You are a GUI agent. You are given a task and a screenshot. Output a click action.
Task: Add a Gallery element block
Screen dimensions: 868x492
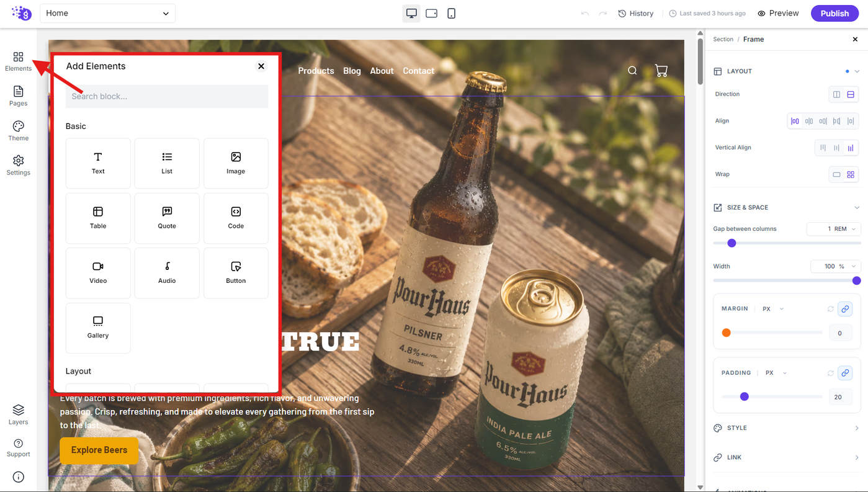[98, 328]
